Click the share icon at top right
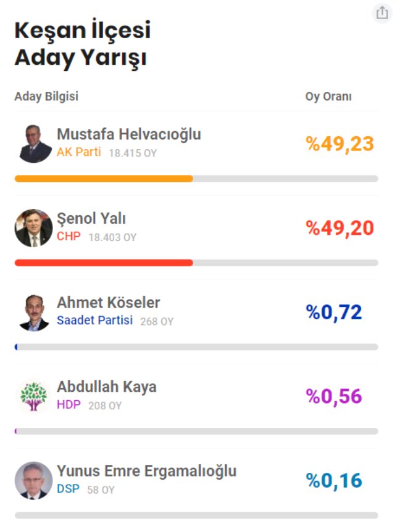395x532 pixels. (381, 13)
